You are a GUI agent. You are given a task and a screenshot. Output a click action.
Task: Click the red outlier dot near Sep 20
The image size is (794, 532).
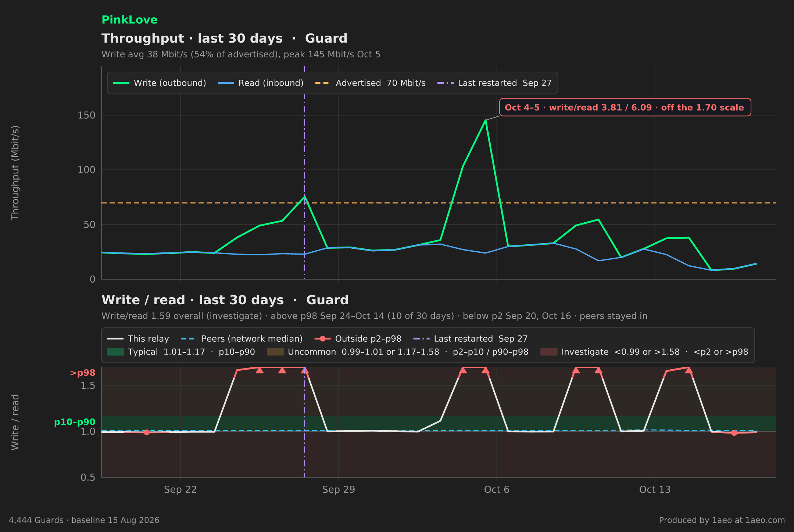[x=147, y=432]
